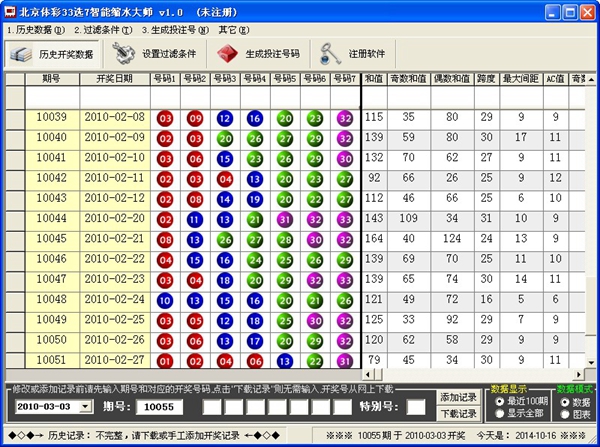This screenshot has height=447, width=600.
Task: Click the 设置过滤条件 wrench icon
Action: [x=123, y=54]
